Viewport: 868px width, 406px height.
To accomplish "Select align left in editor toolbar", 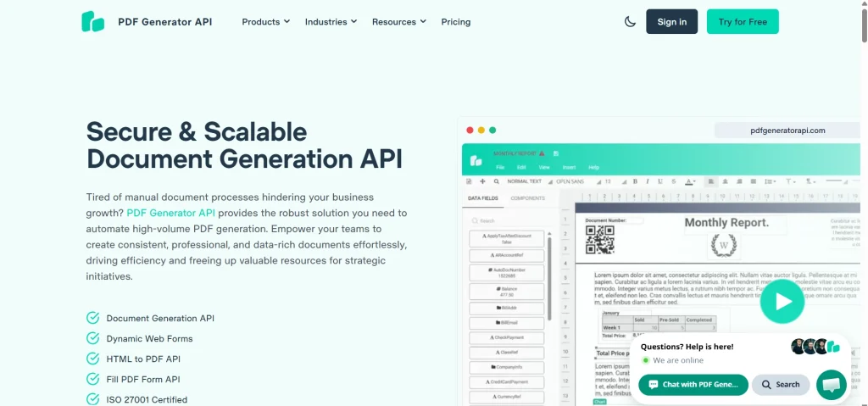I will coord(711,181).
